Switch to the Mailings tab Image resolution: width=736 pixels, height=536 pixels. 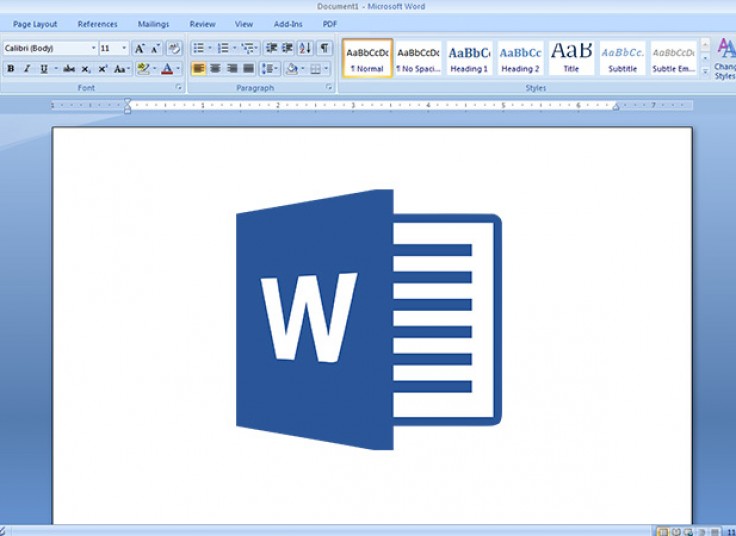click(153, 24)
